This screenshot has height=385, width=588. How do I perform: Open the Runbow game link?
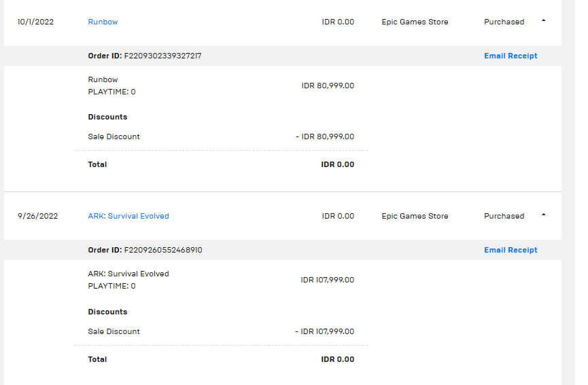(103, 22)
